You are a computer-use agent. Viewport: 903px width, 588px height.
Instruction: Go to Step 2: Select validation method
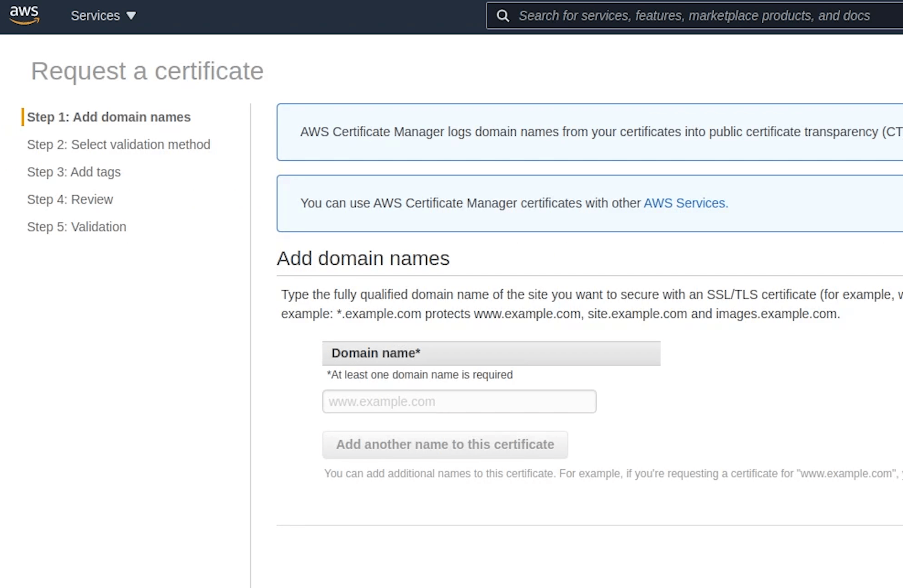(x=118, y=144)
